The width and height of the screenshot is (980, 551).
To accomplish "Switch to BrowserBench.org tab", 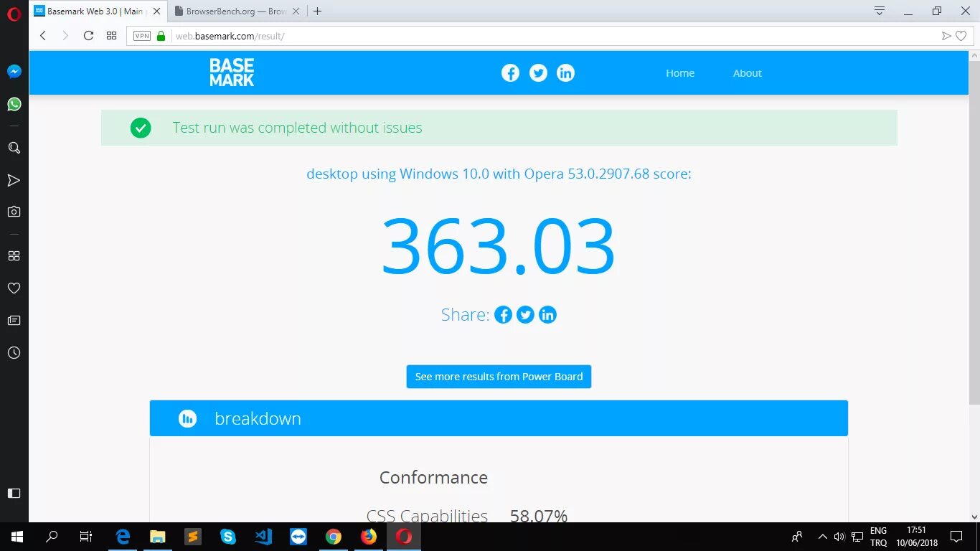I will (x=237, y=11).
